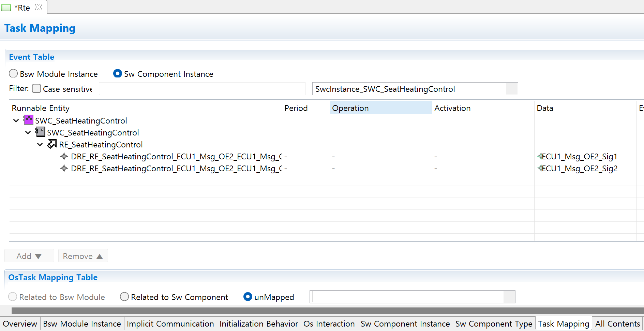Viewport: 644px width, 331px height.
Task: Click the Activation column header
Action: [x=483, y=108]
